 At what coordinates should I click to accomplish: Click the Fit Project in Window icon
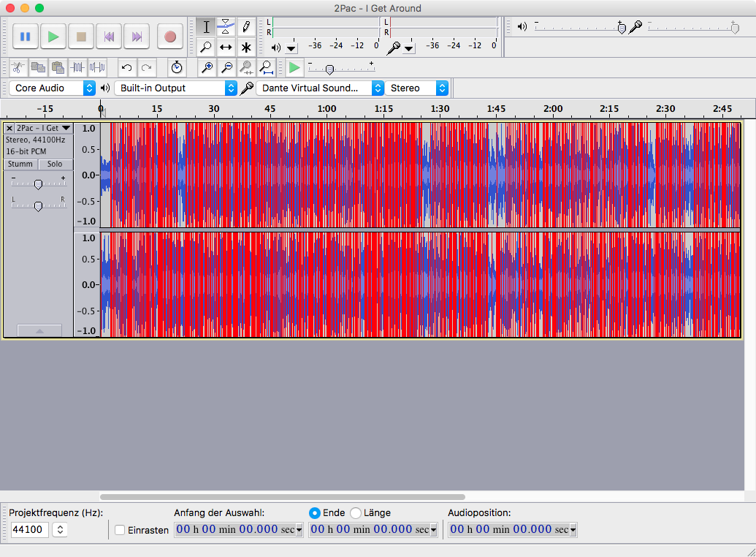267,68
